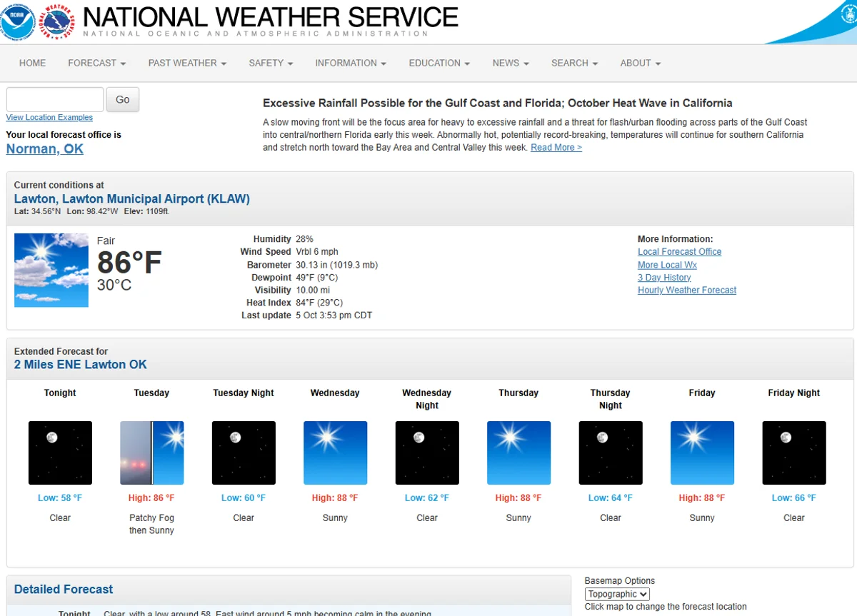The width and height of the screenshot is (857, 616).
Task: Click the 86°F temperature reading
Action: click(x=129, y=263)
